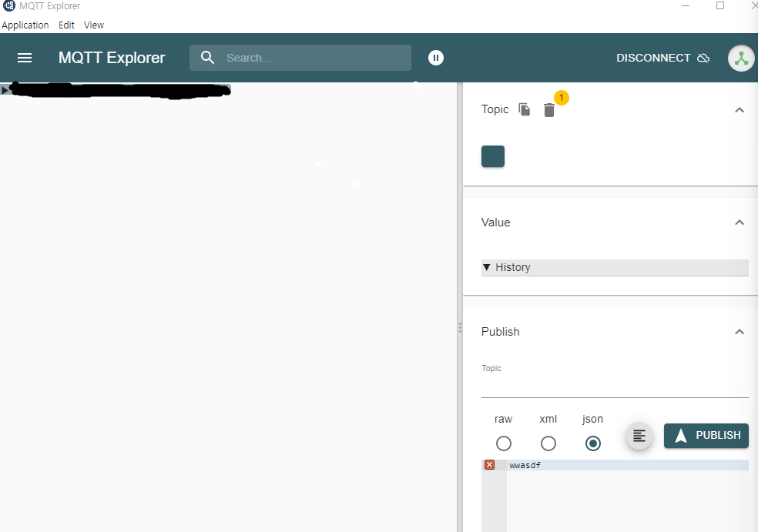Expand the redacted topic tree node
The image size is (758, 532).
click(x=5, y=90)
